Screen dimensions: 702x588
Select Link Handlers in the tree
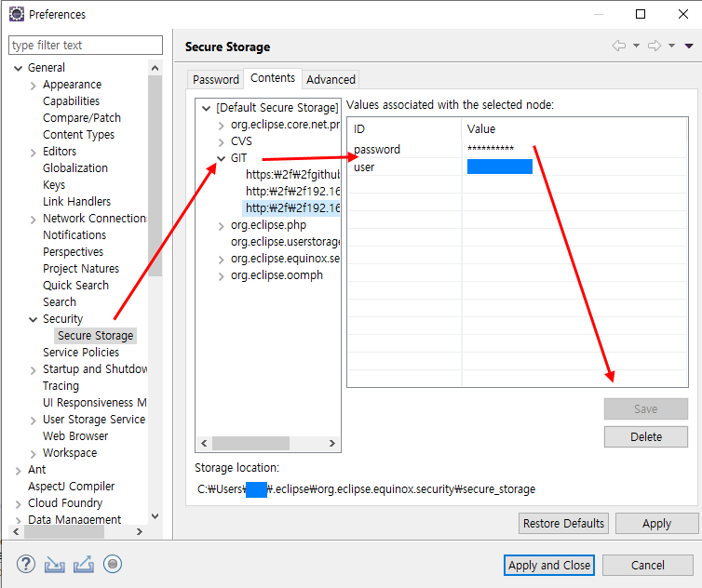click(76, 202)
